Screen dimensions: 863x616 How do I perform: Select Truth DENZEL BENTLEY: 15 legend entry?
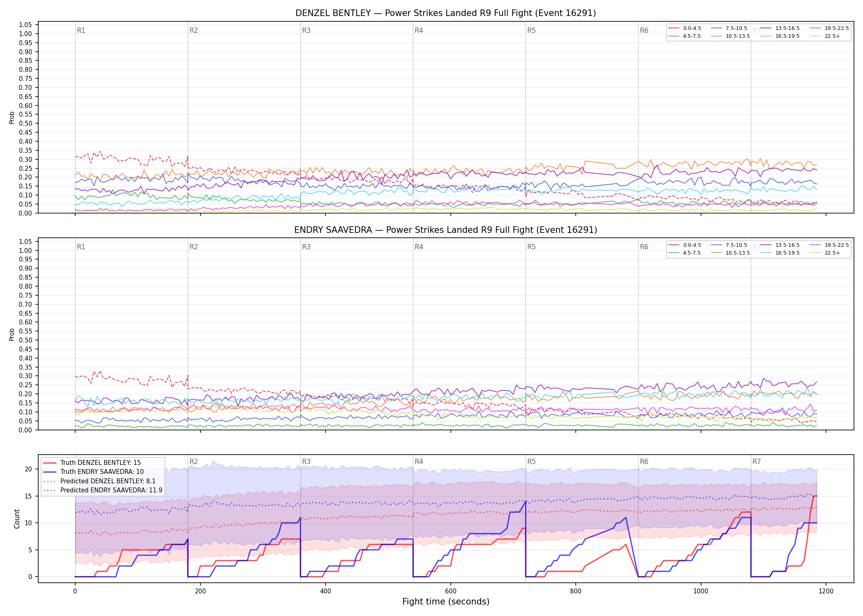pyautogui.click(x=92, y=463)
